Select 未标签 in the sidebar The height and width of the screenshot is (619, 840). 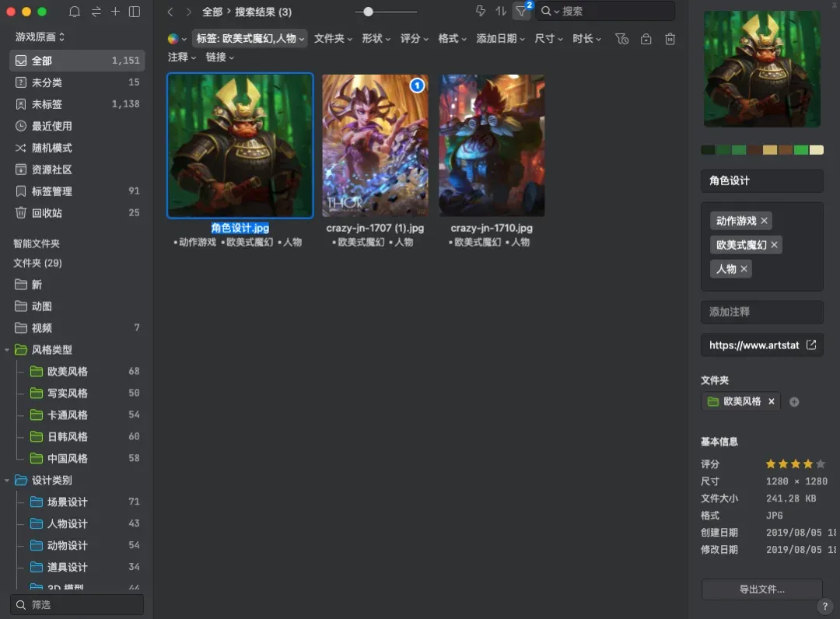(77, 104)
